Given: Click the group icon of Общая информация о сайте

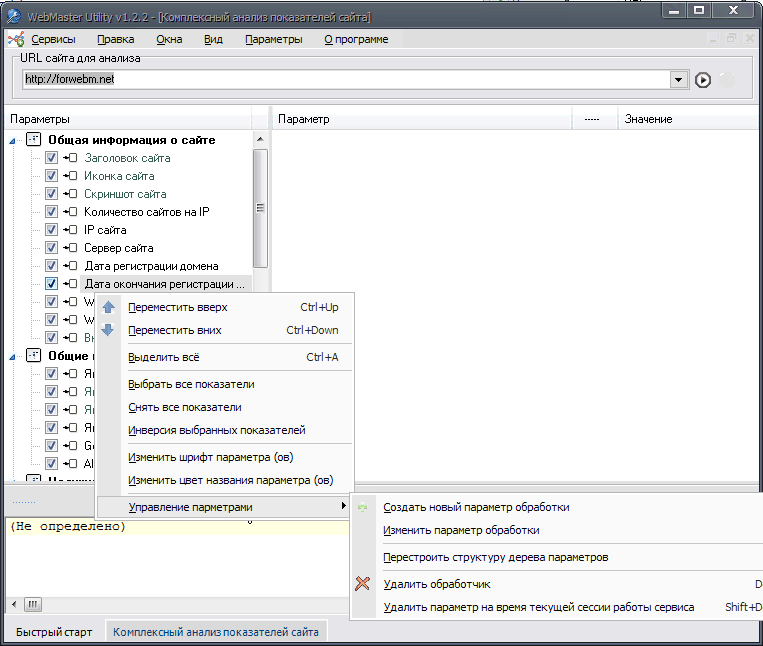Looking at the screenshot, I should 34,140.
